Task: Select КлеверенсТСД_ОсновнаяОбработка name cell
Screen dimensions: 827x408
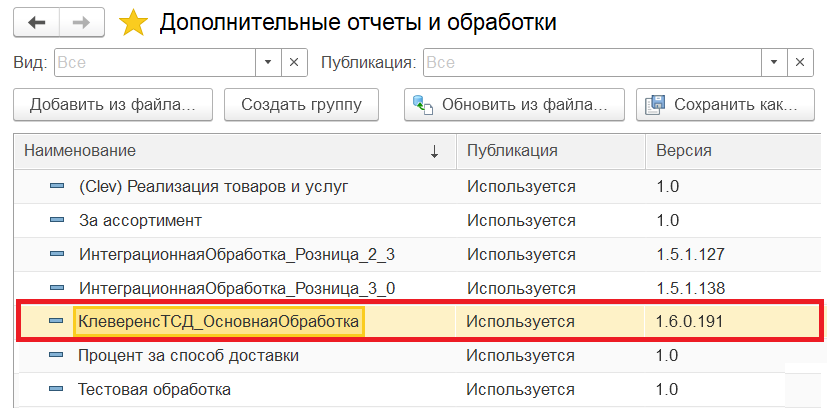Action: [x=219, y=321]
